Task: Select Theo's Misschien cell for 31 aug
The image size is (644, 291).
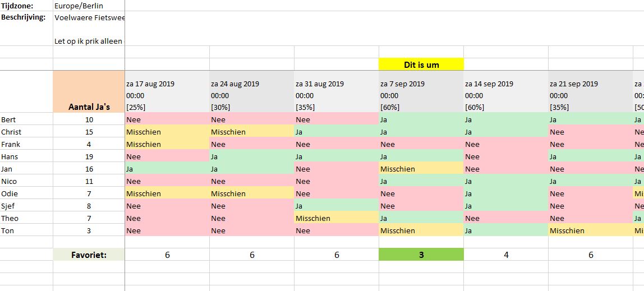Action: (x=337, y=218)
